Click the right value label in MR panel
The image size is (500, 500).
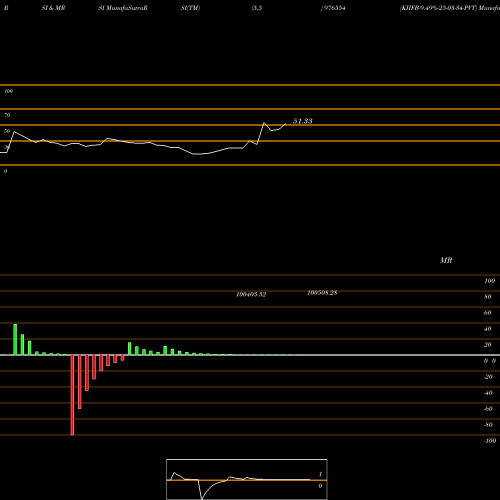(x=322, y=293)
